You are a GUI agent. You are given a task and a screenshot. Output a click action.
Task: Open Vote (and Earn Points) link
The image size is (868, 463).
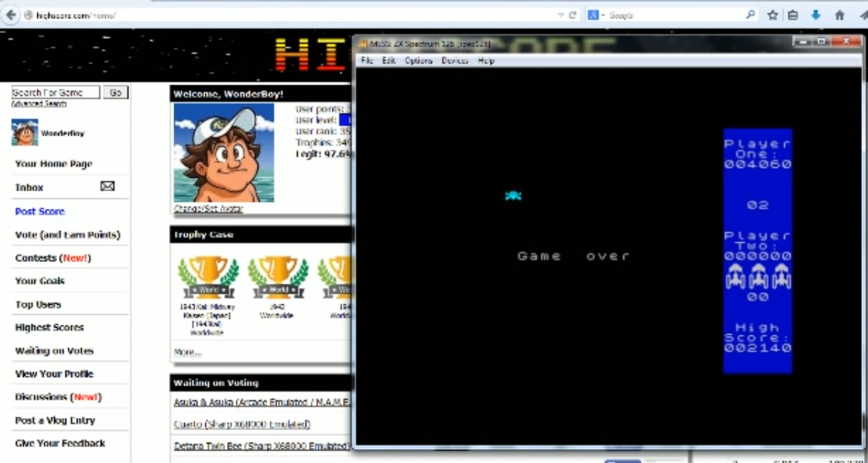coord(68,235)
